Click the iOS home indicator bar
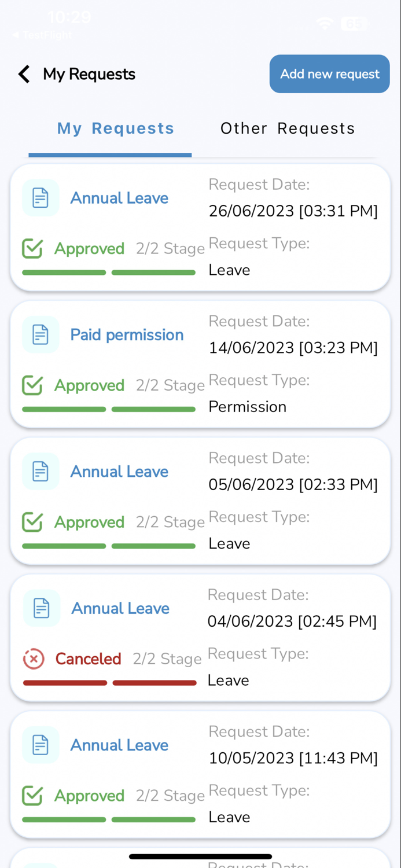Screen dimensions: 401x868 pyautogui.click(x=200, y=856)
